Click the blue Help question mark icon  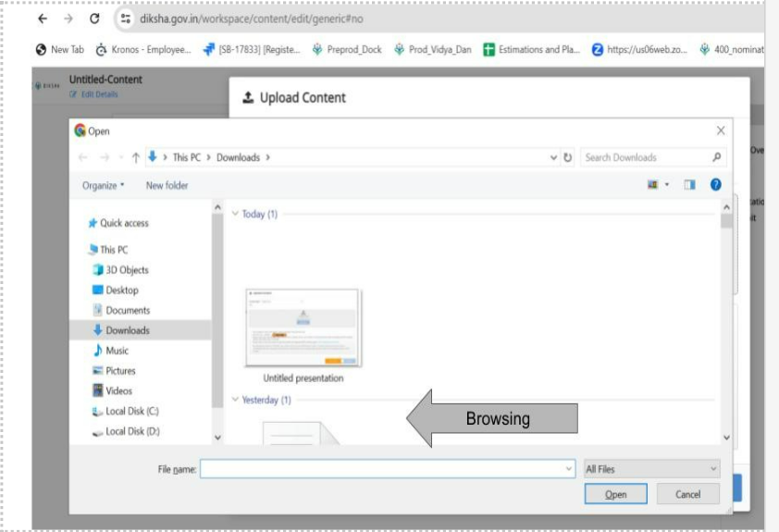[x=715, y=185]
